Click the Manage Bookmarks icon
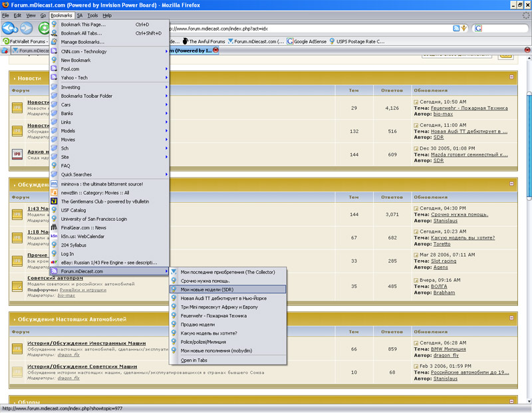This screenshot has height=413, width=532. click(54, 42)
